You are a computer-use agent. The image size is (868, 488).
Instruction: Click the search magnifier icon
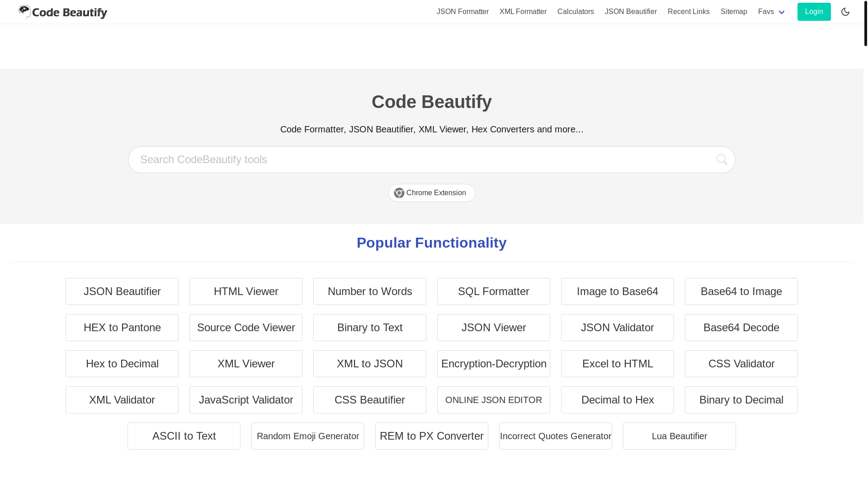tap(722, 160)
